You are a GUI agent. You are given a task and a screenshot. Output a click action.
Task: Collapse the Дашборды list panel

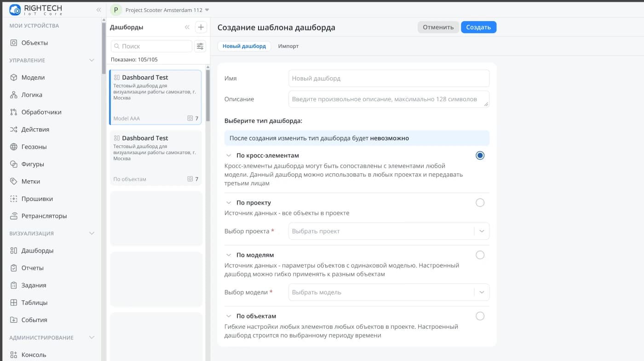coord(187,27)
